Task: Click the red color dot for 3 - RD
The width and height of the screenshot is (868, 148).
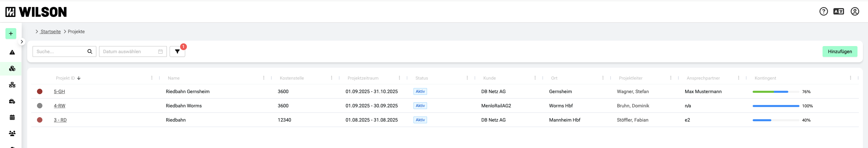Action: point(40,120)
